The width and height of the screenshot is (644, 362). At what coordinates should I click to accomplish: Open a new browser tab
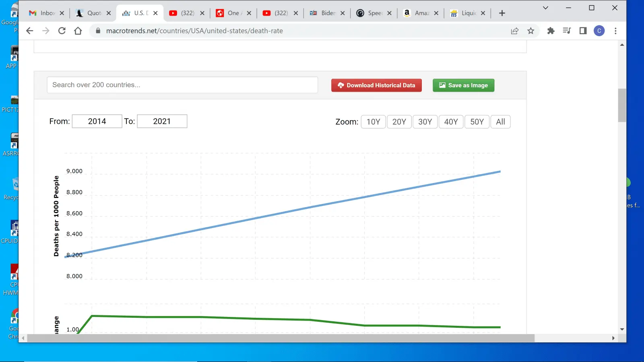(502, 13)
